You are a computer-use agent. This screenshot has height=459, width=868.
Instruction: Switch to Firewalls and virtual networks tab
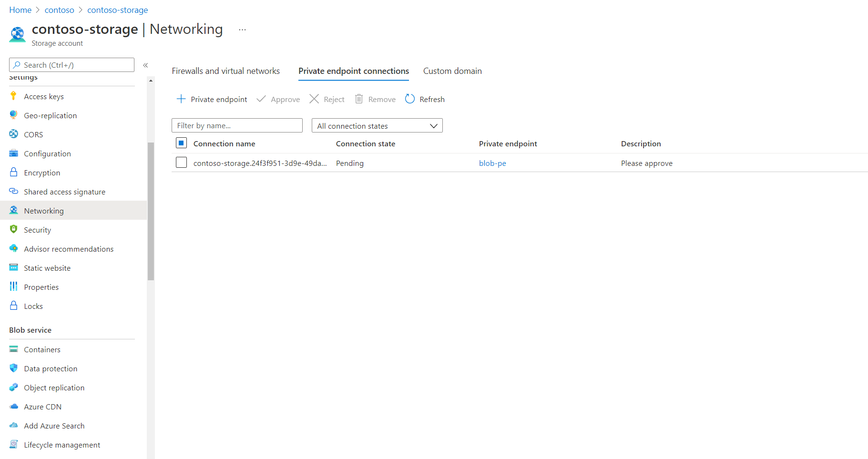(226, 71)
